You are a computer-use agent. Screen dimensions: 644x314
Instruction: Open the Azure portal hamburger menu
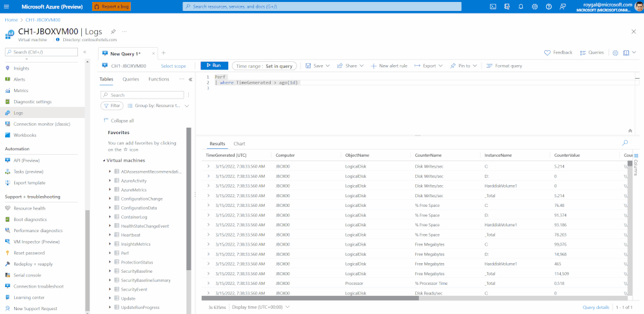(x=6, y=6)
